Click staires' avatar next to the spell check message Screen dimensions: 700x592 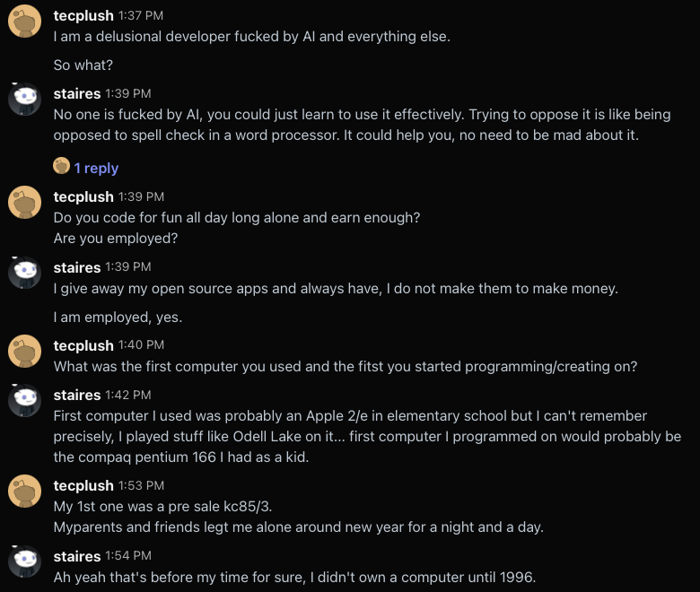[x=24, y=99]
